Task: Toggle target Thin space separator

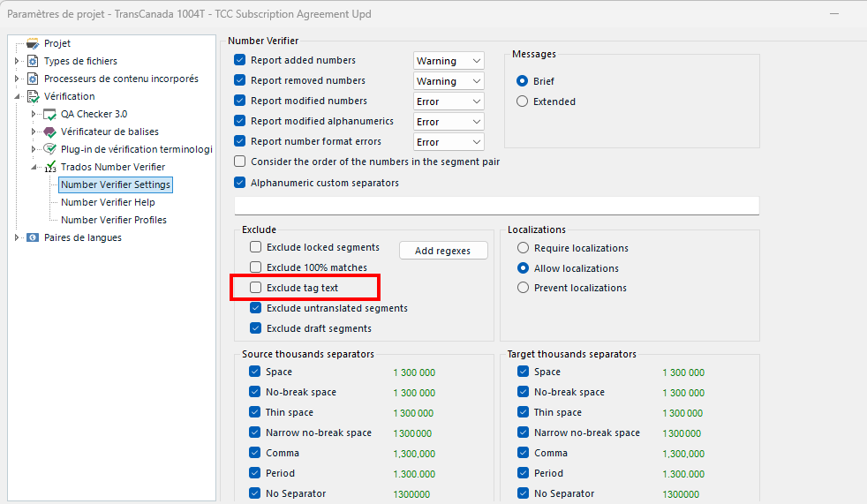Action: point(523,412)
